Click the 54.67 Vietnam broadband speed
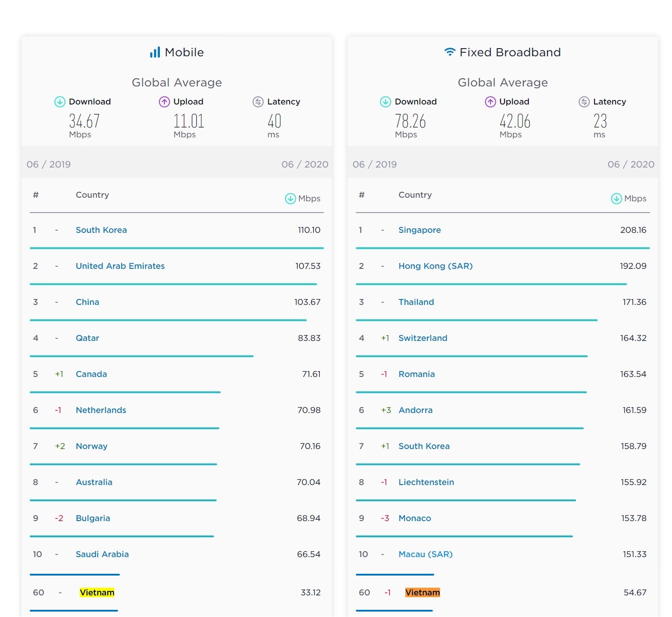This screenshot has height=617, width=672. point(635,593)
